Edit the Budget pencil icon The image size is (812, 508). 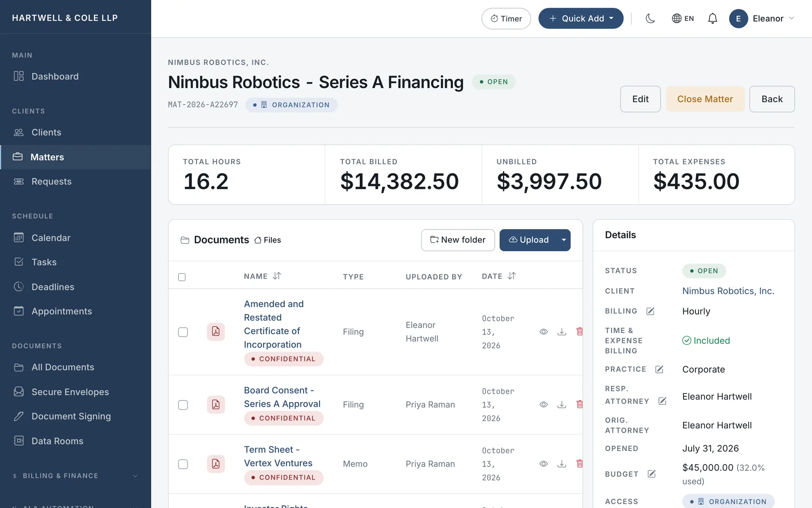pos(652,474)
